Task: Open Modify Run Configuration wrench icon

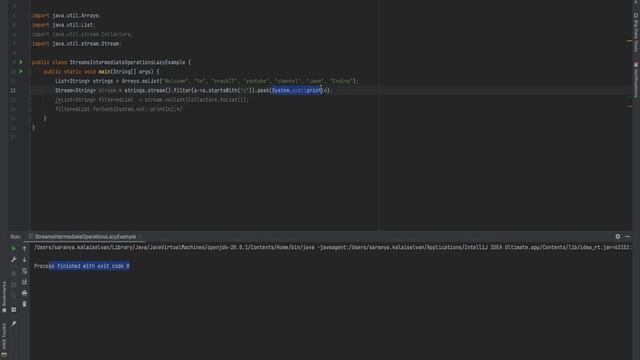Action: tap(13, 260)
